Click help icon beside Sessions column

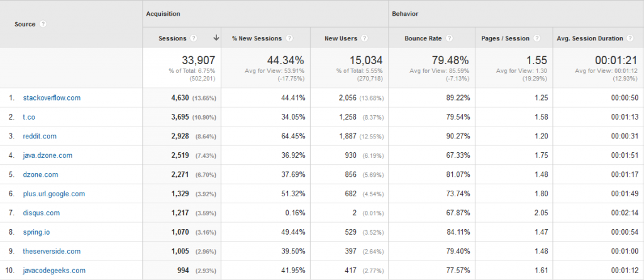(x=194, y=38)
